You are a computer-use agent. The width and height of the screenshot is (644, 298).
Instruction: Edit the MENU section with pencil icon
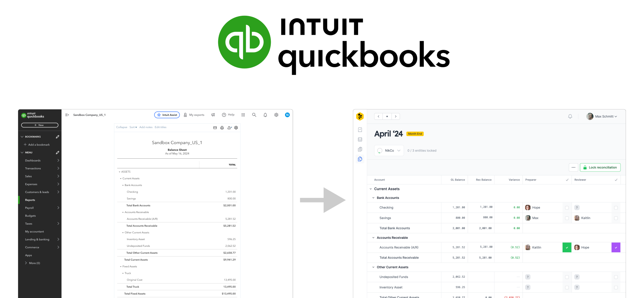57,153
